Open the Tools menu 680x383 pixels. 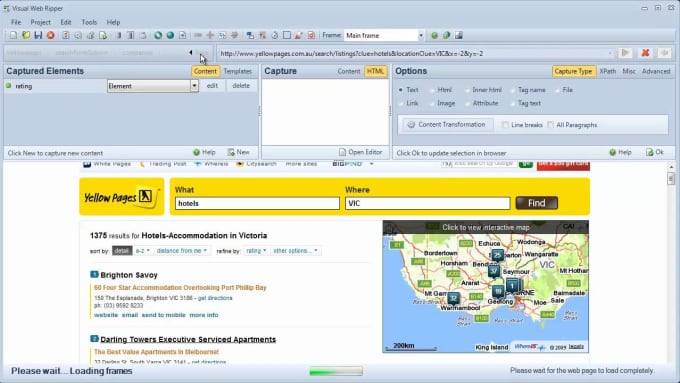pos(89,22)
